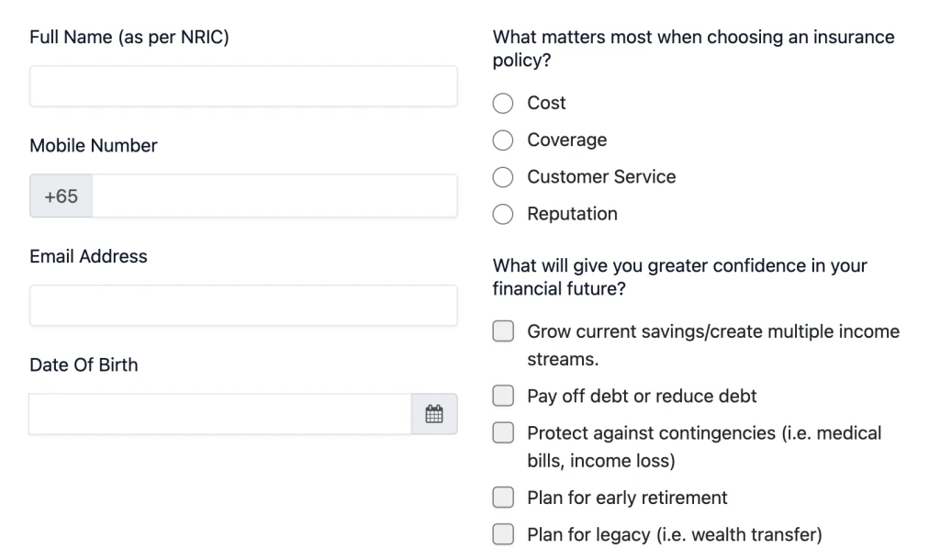The width and height of the screenshot is (940, 560).
Task: Click the Cost option label text
Action: pyautogui.click(x=546, y=103)
